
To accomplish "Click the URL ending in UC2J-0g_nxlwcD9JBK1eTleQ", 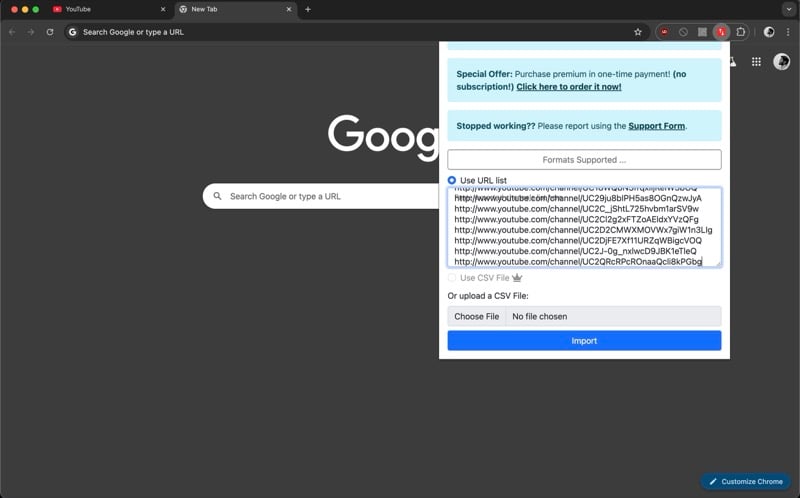I will [575, 251].
